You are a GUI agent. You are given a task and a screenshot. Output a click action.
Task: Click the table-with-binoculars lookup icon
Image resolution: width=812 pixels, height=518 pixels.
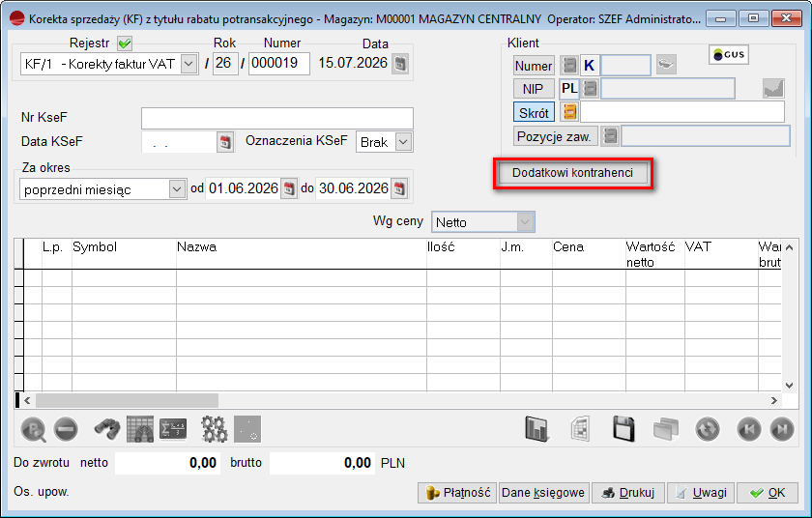pyautogui.click(x=140, y=429)
